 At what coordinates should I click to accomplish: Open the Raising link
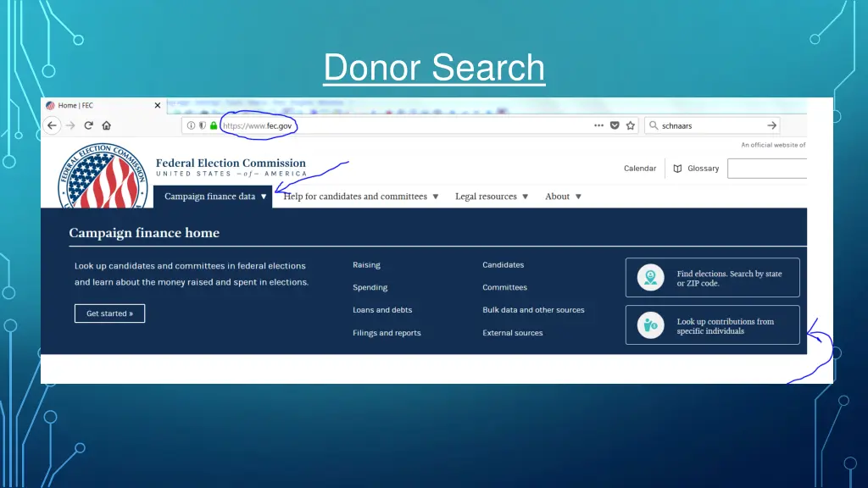366,265
